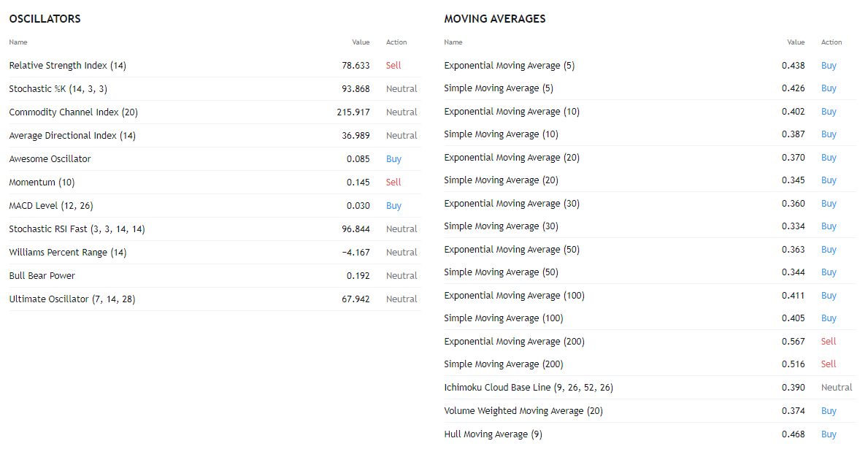The height and width of the screenshot is (449, 868).
Task: Click the Name column header under Moving Averages
Action: pos(453,42)
